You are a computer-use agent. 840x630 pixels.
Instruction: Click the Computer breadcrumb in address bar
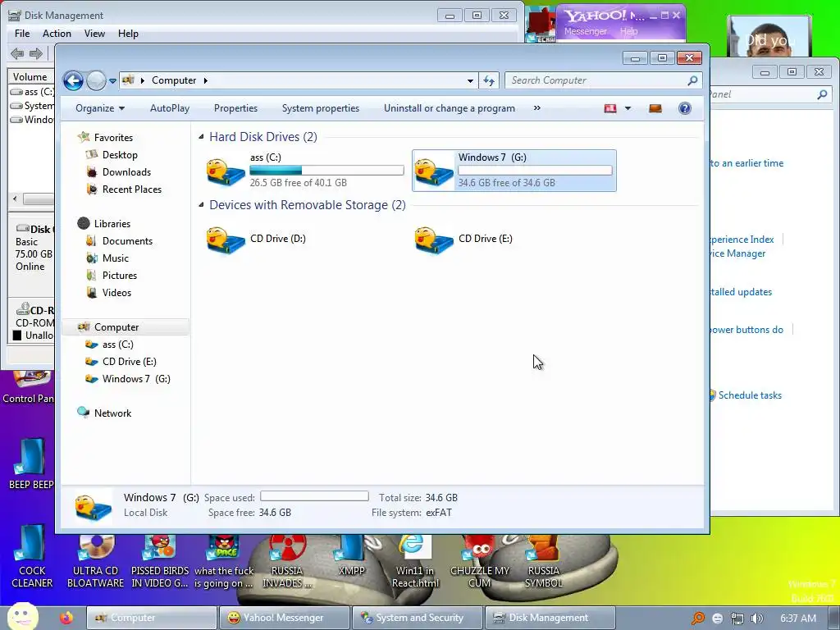[x=174, y=80]
